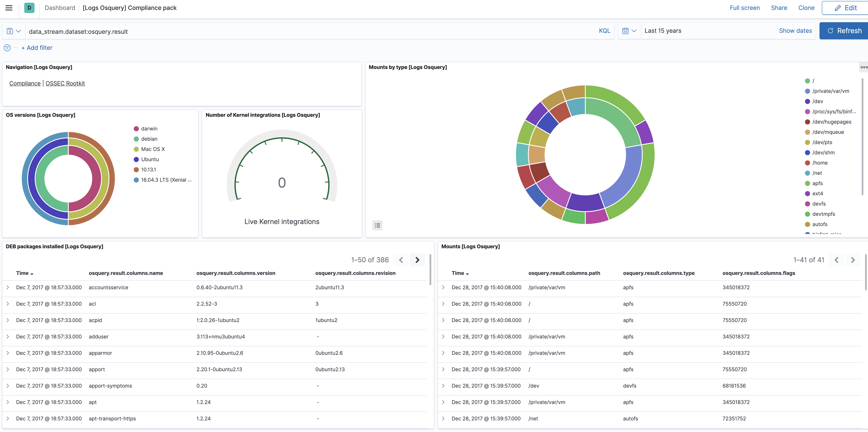Click Full screen in the top bar
The width and height of the screenshot is (868, 432).
tap(744, 8)
